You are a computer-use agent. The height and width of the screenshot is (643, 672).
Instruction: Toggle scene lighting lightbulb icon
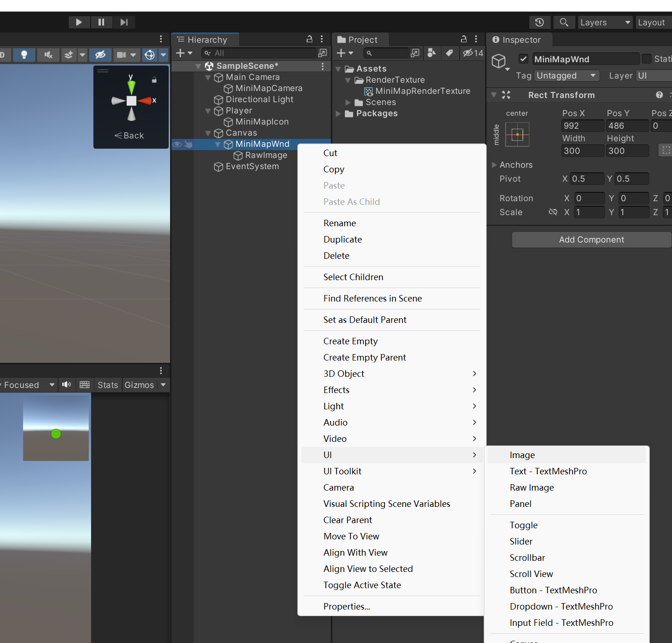pyautogui.click(x=24, y=55)
